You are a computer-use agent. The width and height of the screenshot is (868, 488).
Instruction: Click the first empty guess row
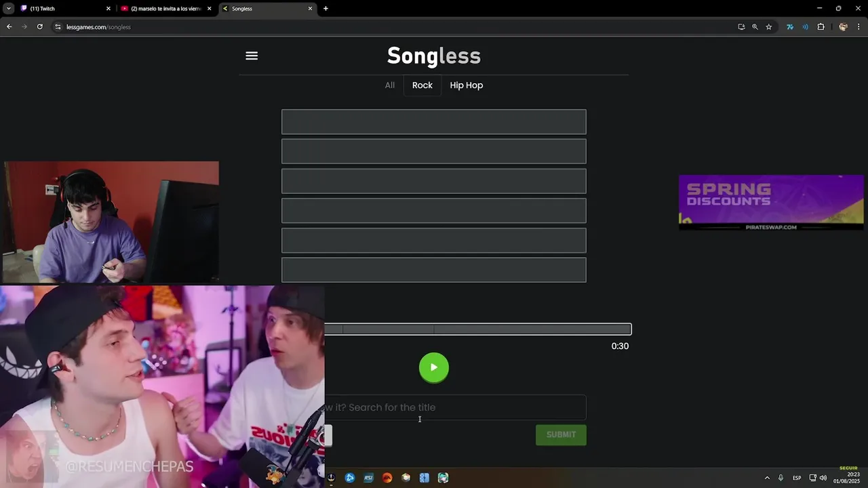(x=434, y=122)
